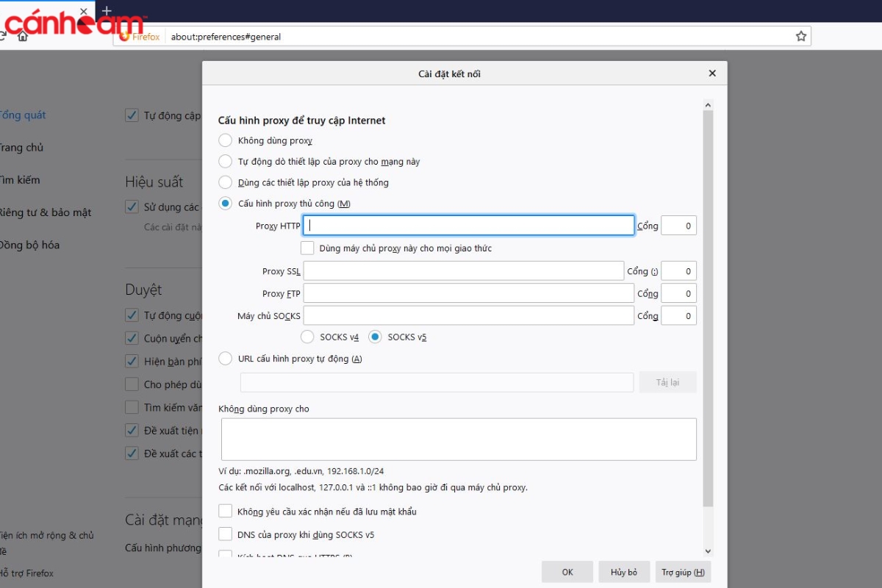Image resolution: width=882 pixels, height=588 pixels.
Task: Click the Proxy SSL address field
Action: click(x=463, y=271)
